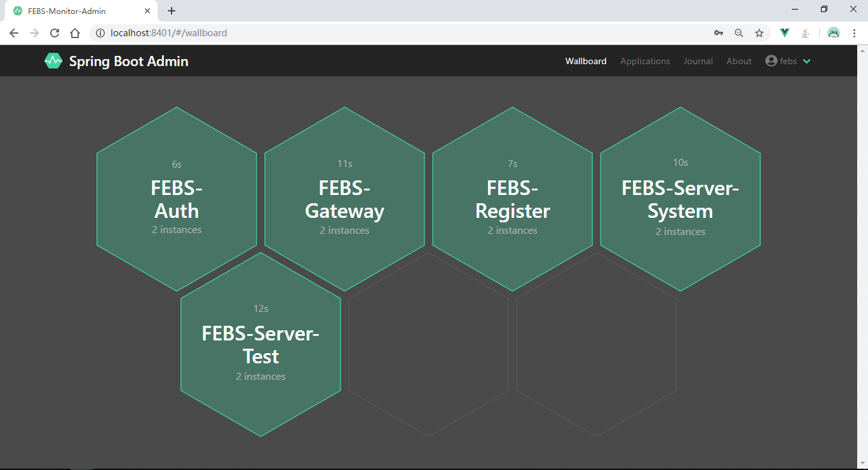The height and width of the screenshot is (470, 868).
Task: Open the Vue devtools extension icon
Action: 785,33
